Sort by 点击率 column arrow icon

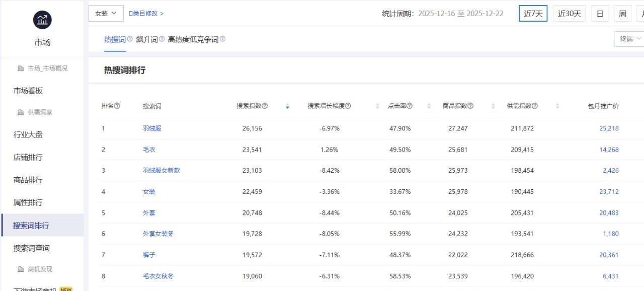click(429, 106)
